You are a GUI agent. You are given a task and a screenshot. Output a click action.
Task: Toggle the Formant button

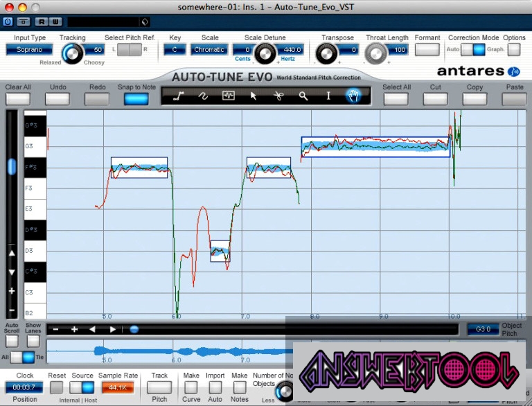[x=427, y=50]
